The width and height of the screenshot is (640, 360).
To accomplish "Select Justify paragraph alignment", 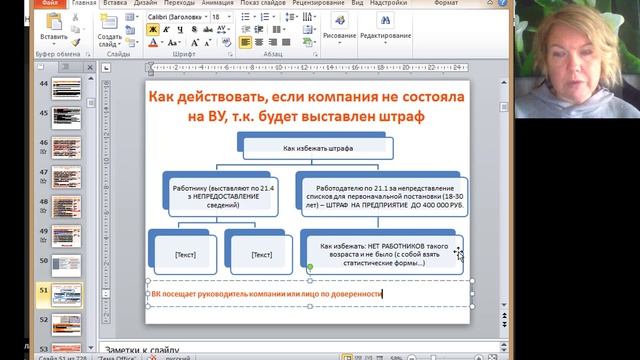I will [x=286, y=42].
